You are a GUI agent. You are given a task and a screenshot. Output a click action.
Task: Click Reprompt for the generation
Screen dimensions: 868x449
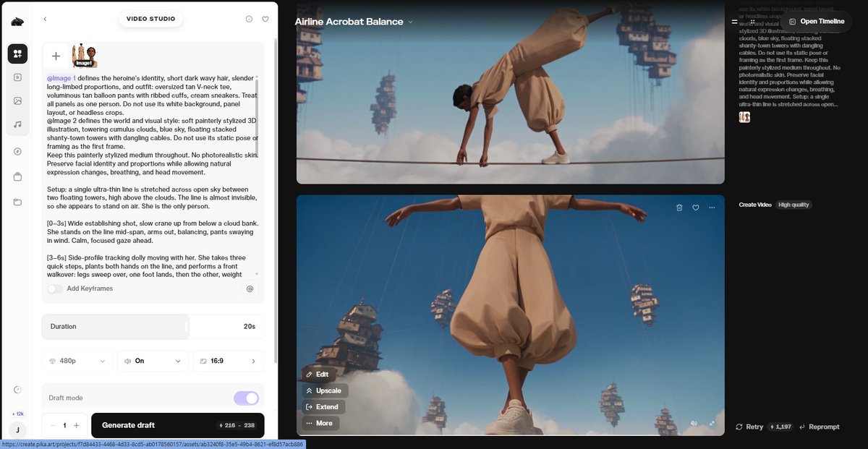(819, 427)
